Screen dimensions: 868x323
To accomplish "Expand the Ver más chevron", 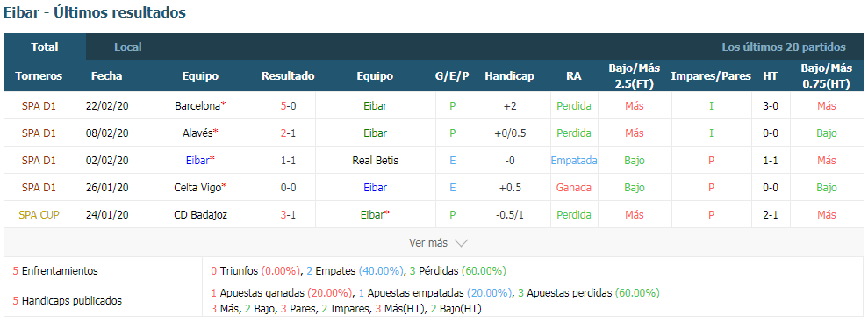I will coord(461,242).
